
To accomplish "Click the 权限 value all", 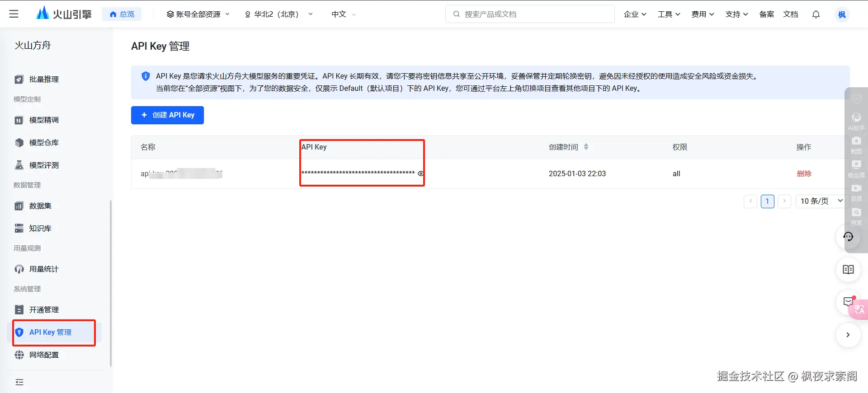I will [676, 173].
